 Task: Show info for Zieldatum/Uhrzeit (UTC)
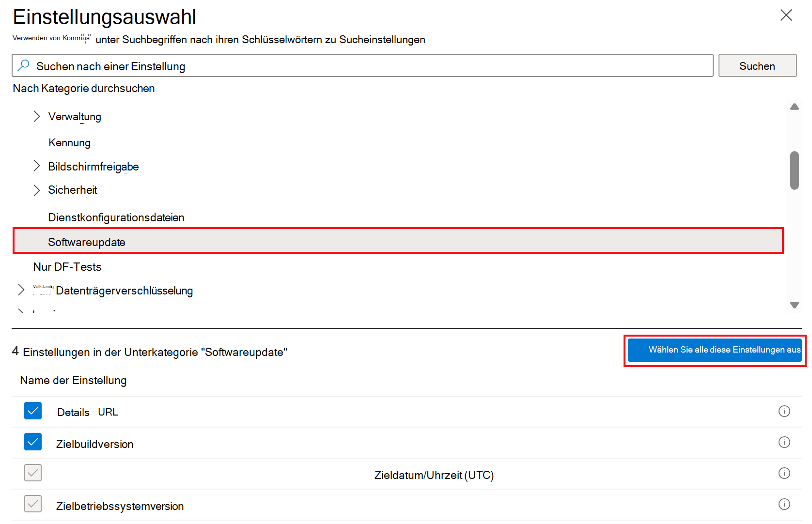coord(784,473)
